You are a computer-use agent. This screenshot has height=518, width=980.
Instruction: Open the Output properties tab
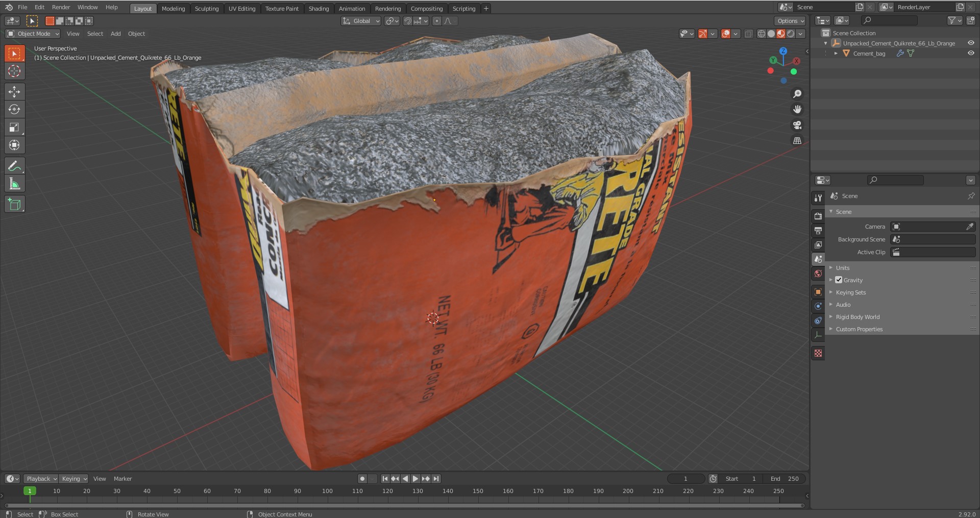pos(818,231)
